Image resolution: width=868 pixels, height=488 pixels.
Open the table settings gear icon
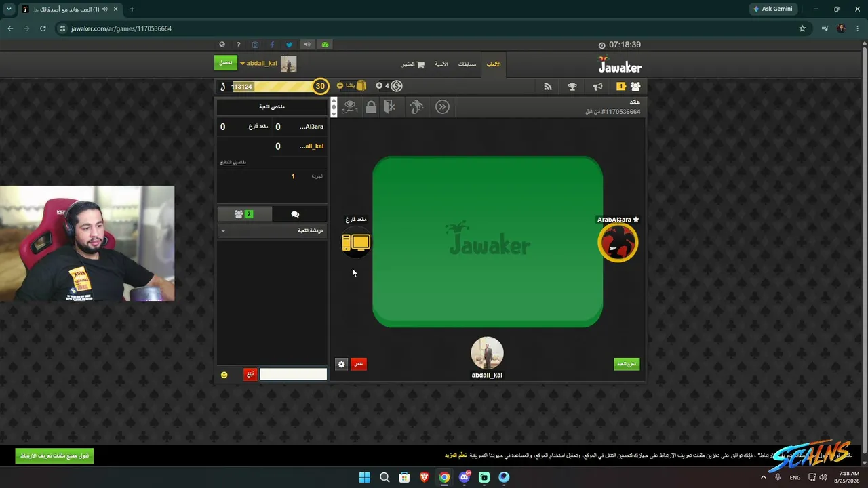click(341, 364)
